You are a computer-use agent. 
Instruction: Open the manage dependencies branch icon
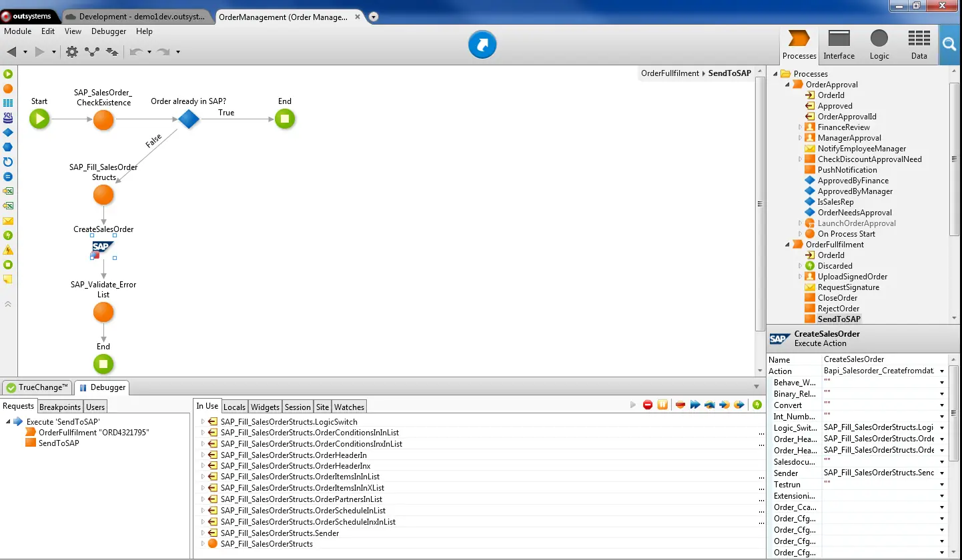[x=92, y=51]
